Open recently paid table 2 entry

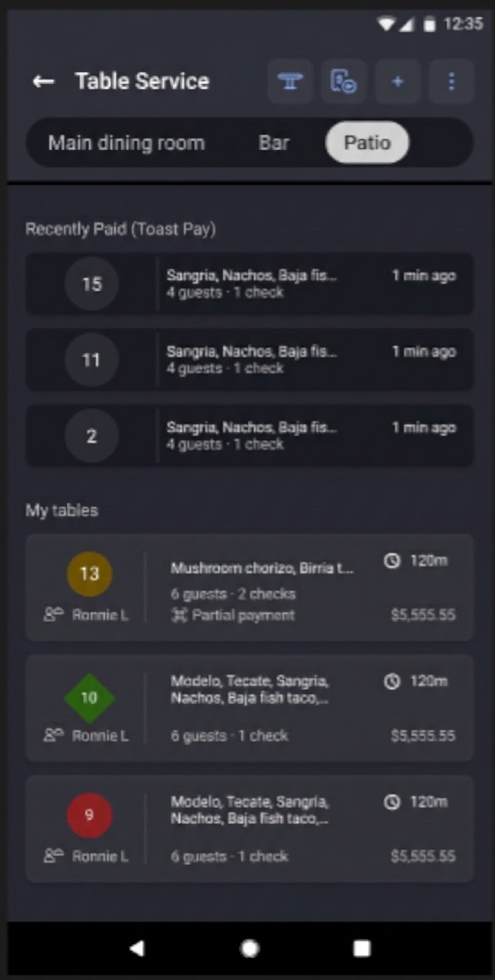coord(249,435)
